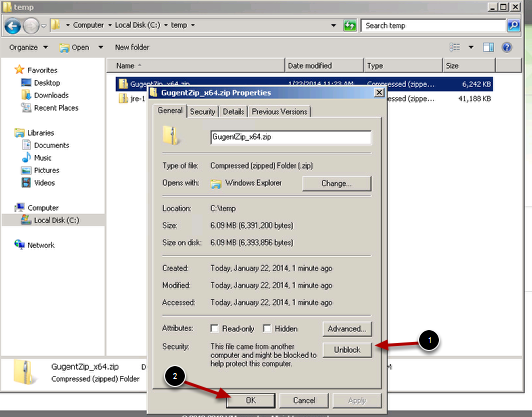Sort by Date modified column header
This screenshot has width=532, height=417.
324,65
